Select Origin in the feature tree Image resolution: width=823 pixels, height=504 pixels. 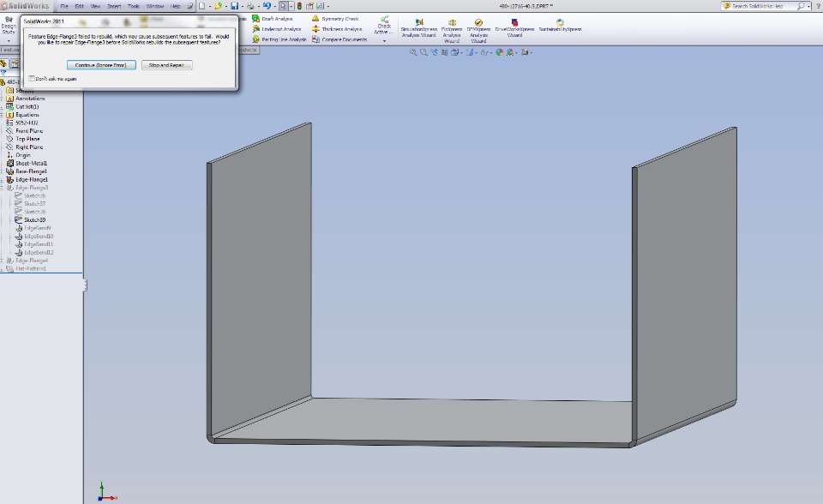(x=22, y=155)
